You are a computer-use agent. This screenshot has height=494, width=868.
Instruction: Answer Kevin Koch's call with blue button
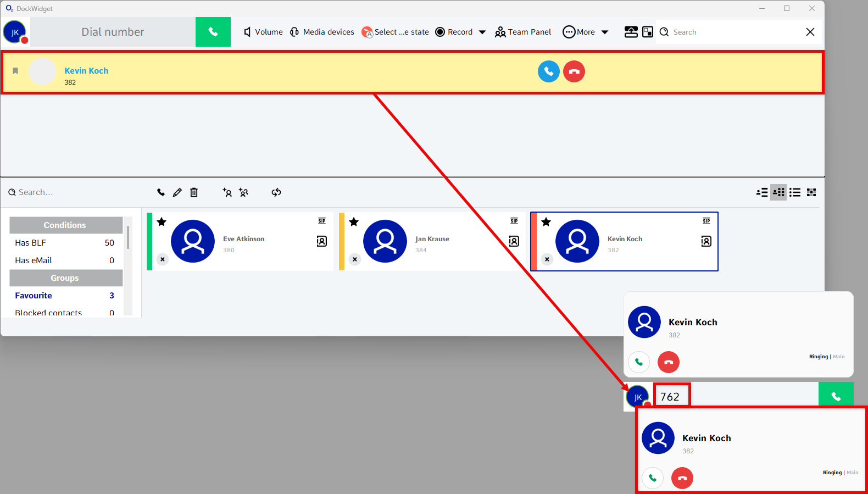[548, 71]
